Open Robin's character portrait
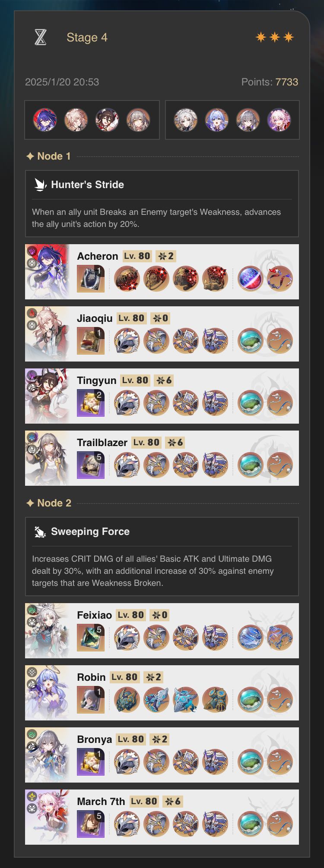Screen dimensions: 324x868 pos(47,693)
